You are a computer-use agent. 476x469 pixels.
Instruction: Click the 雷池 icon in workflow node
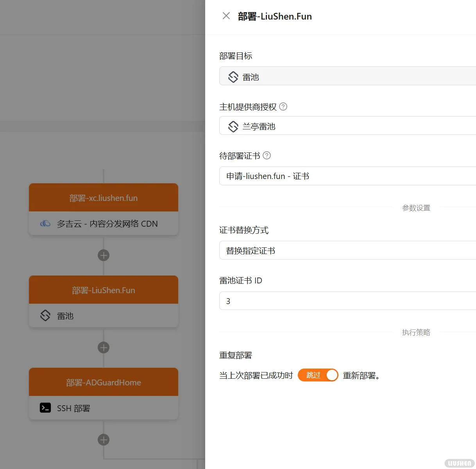(45, 316)
